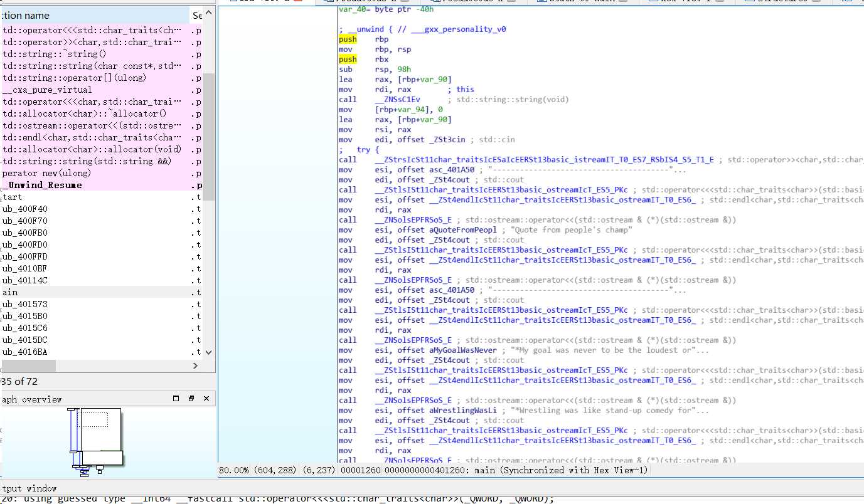The width and height of the screenshot is (864, 504).
Task: Click the Segment column header
Action: 198,15
